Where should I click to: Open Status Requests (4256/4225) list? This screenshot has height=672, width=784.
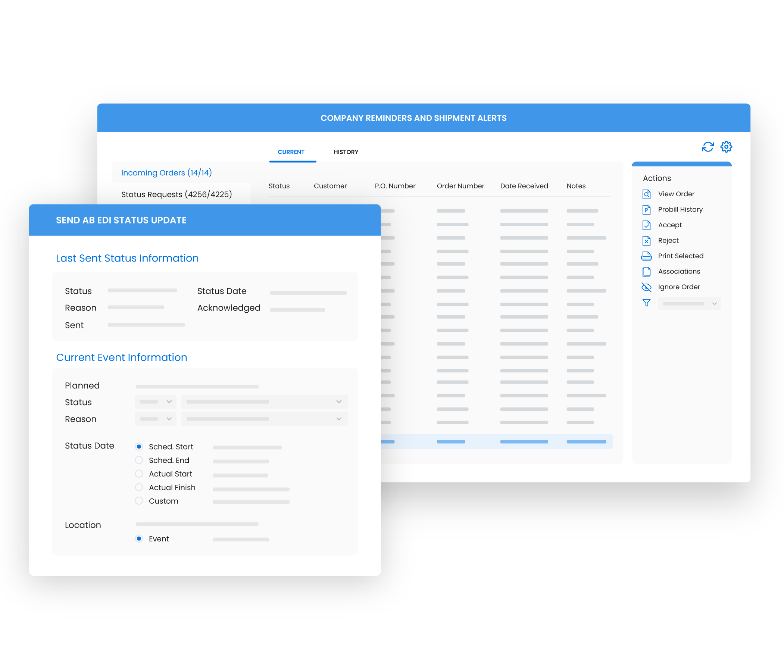pyautogui.click(x=177, y=194)
